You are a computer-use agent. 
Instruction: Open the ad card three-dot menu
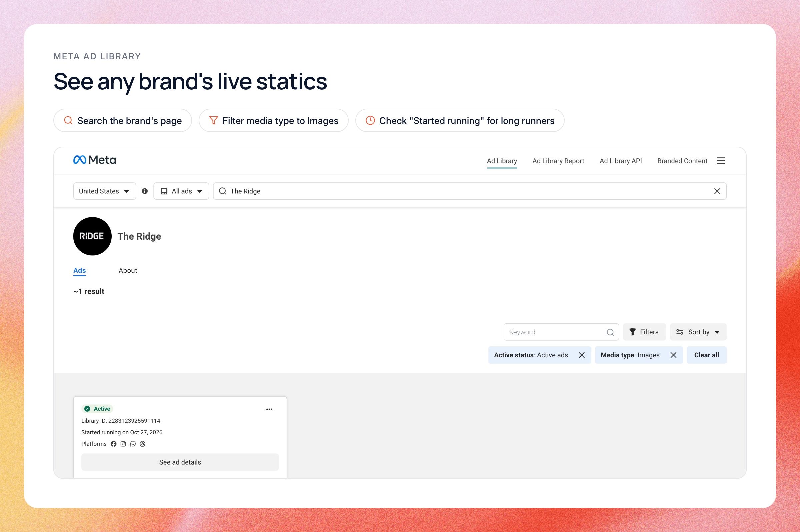(x=269, y=409)
